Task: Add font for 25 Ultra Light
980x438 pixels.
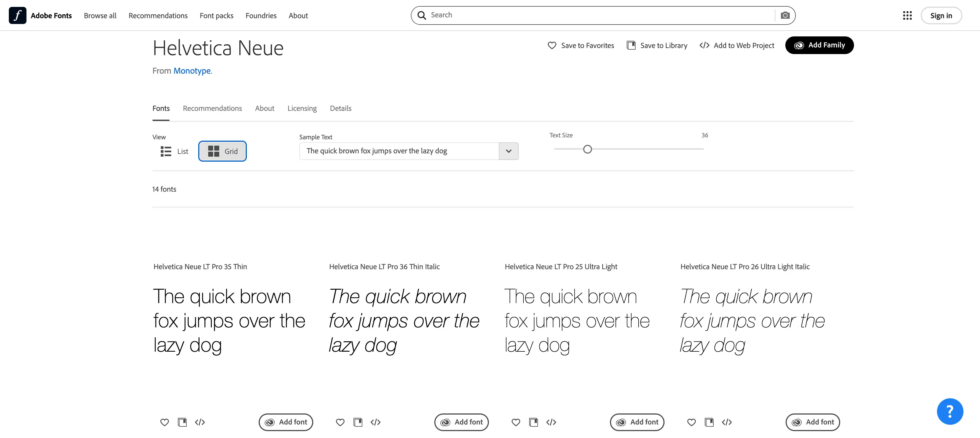Action: [637, 422]
